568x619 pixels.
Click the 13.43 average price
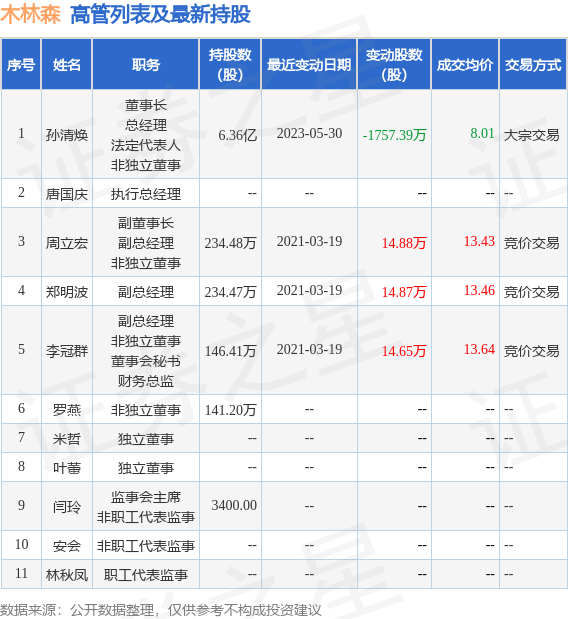(479, 241)
